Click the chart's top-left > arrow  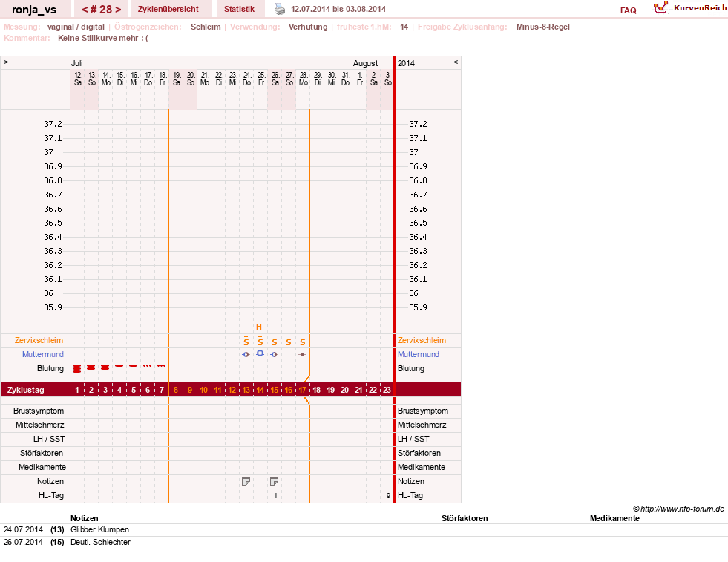pos(6,62)
